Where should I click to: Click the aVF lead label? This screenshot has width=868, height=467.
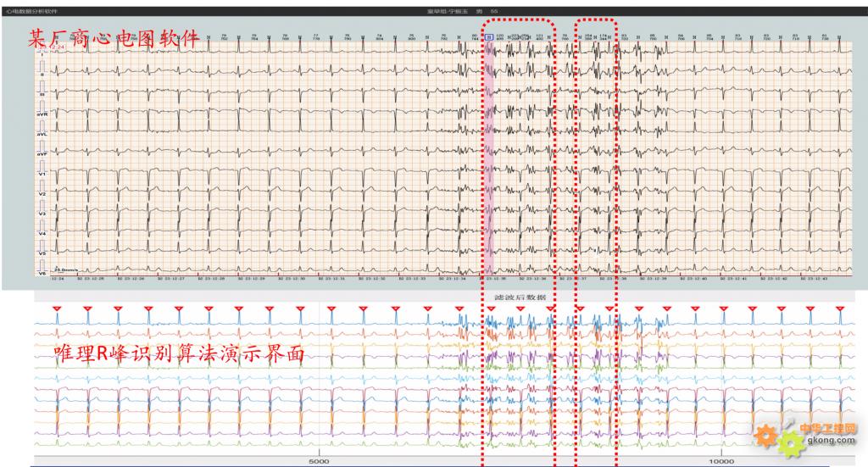(41, 153)
